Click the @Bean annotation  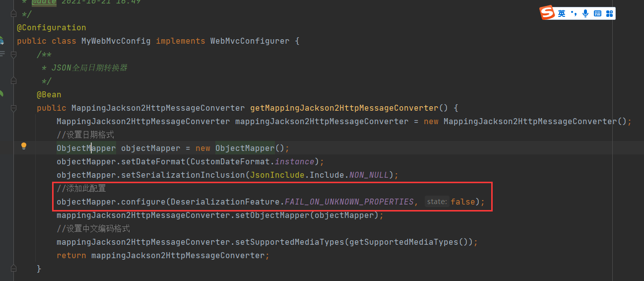click(x=49, y=95)
